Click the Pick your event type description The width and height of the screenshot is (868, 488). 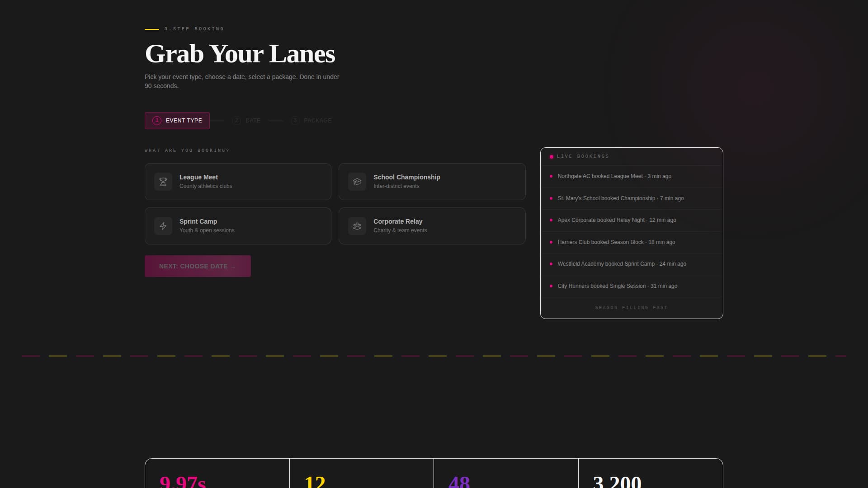tap(242, 81)
